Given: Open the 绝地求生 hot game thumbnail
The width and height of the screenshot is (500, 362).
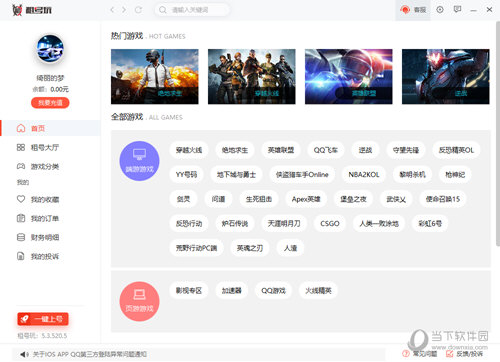Looking at the screenshot, I should tap(155, 77).
